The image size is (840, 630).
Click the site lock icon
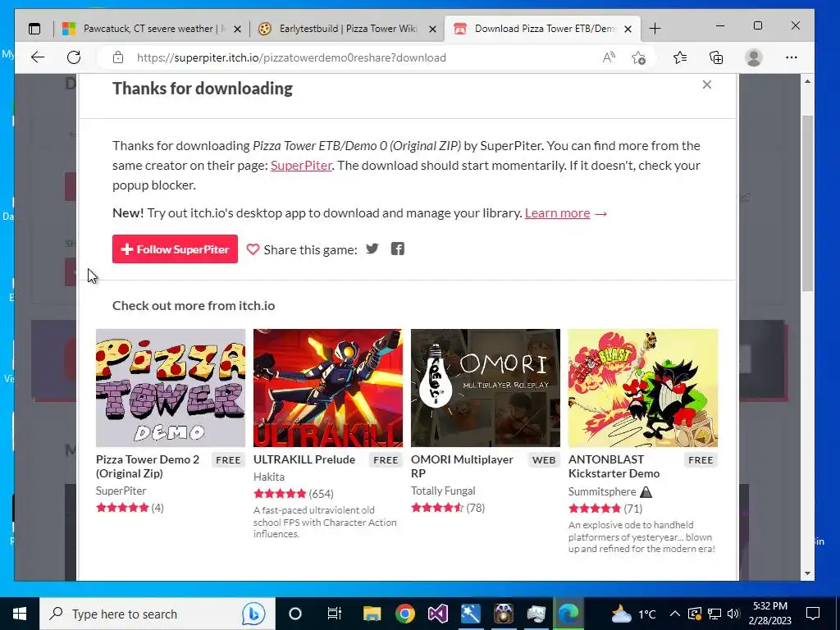click(x=118, y=57)
